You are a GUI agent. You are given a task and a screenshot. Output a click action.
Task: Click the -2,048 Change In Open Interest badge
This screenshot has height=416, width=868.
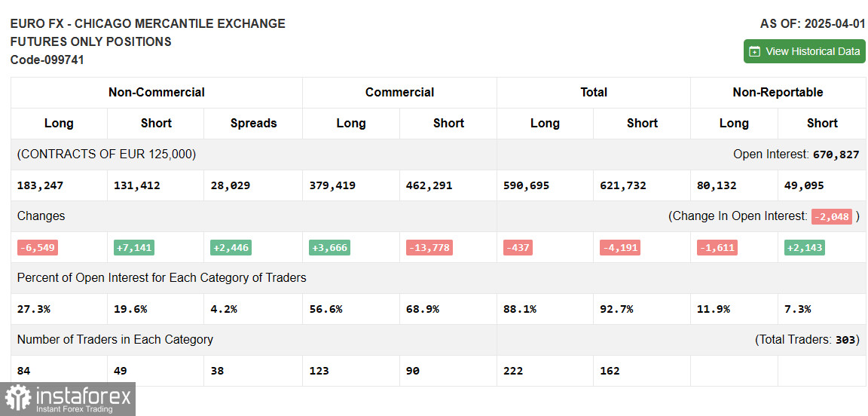[831, 217]
